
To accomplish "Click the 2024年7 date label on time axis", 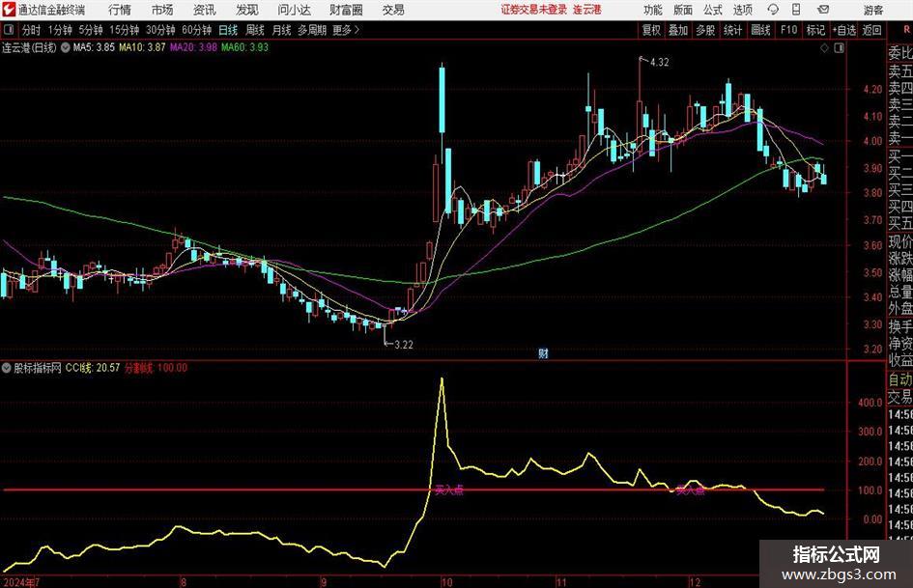I will [21, 582].
